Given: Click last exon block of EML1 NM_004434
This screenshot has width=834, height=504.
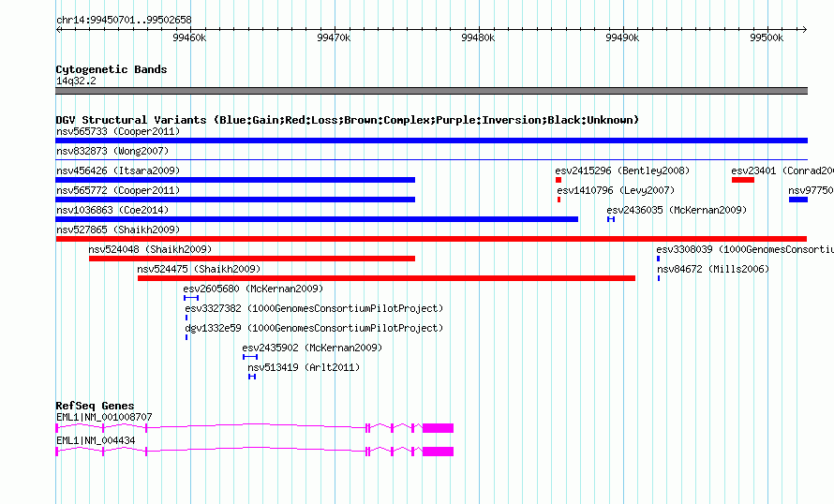Looking at the screenshot, I should pos(438,452).
